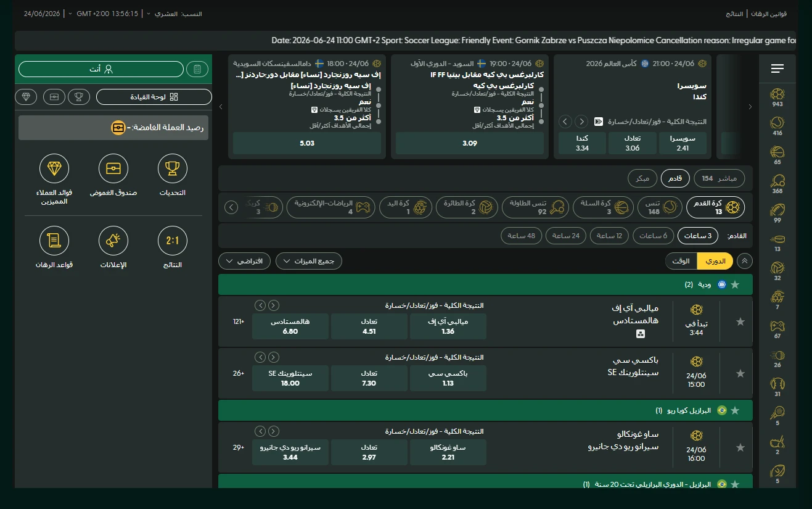
Task: Click the الإعلانات megaphone icon
Action: tap(113, 241)
